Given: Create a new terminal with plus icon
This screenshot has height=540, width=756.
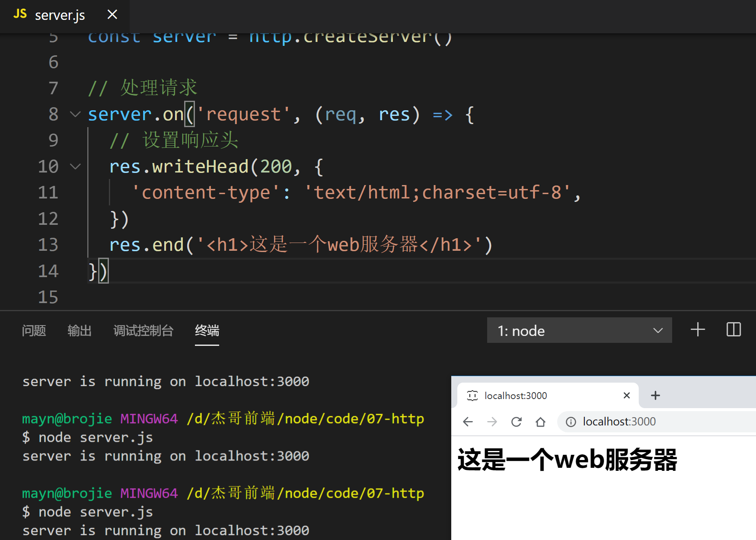Looking at the screenshot, I should (698, 329).
